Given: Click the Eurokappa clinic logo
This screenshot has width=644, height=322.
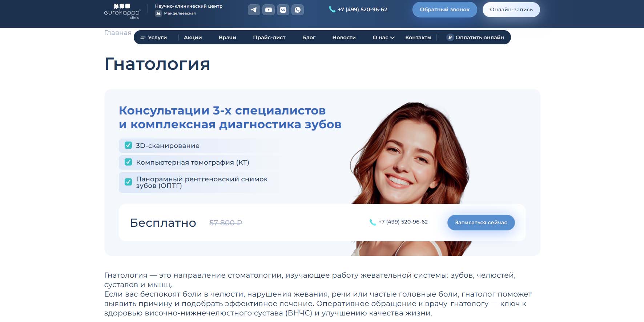Looking at the screenshot, I should point(122,11).
